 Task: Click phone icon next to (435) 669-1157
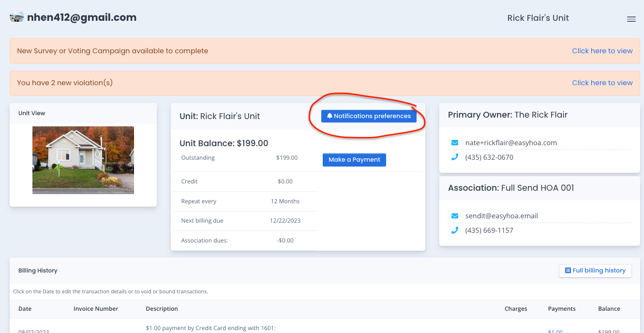(x=455, y=230)
